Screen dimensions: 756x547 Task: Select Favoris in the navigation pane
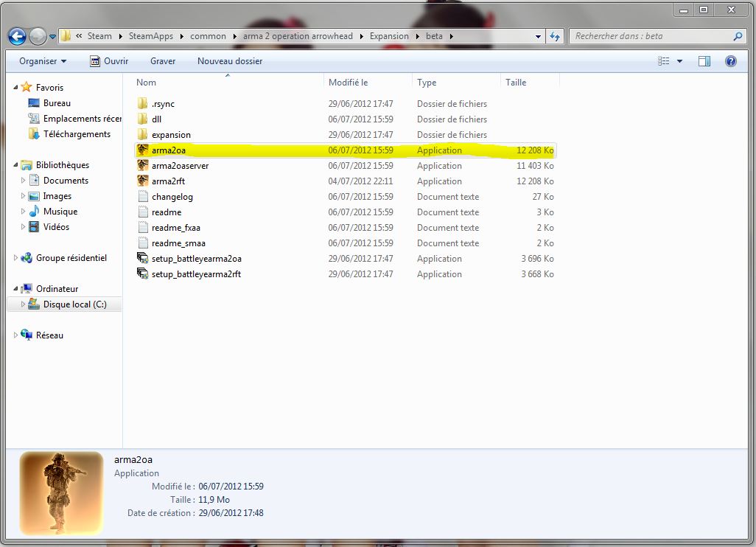(x=49, y=87)
